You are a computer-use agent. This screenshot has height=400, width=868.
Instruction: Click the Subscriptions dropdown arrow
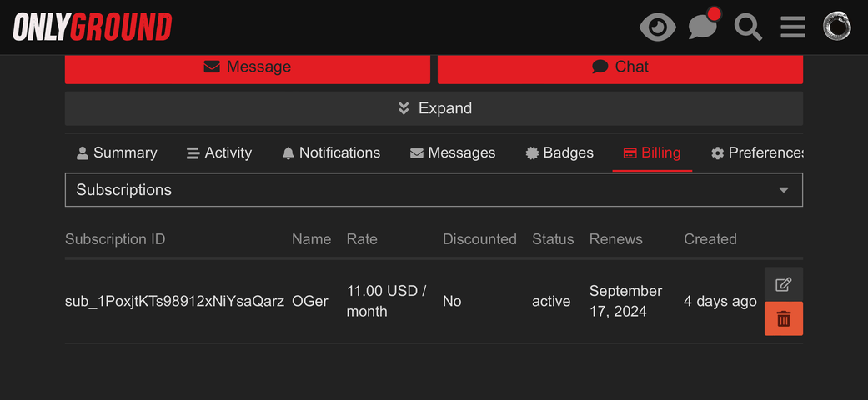783,190
